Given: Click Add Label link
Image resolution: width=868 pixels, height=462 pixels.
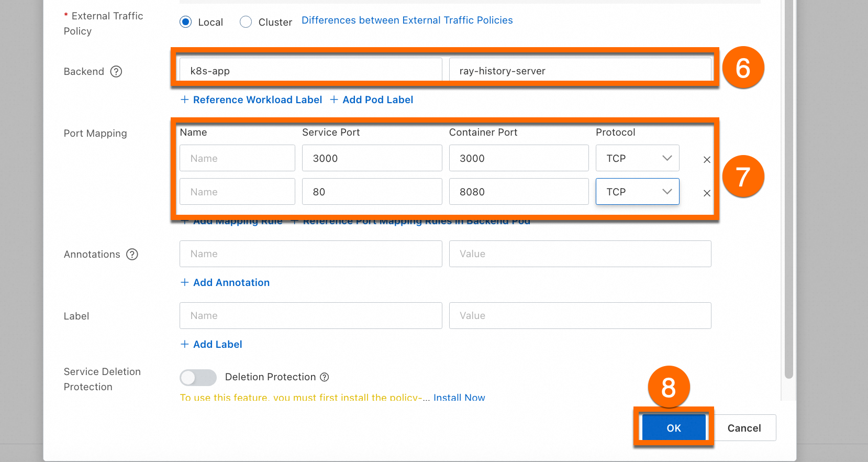Looking at the screenshot, I should (211, 344).
